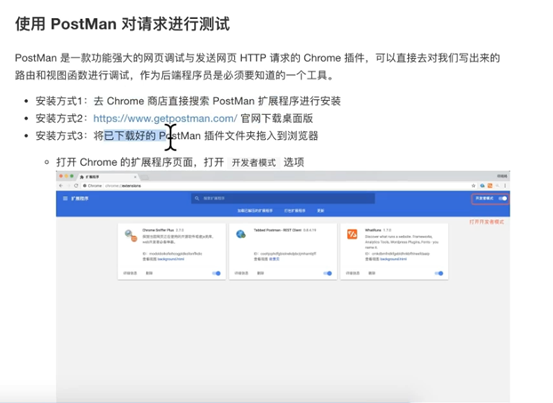Disable the Chrome Sniffer Plus extension toggle

[217, 273]
